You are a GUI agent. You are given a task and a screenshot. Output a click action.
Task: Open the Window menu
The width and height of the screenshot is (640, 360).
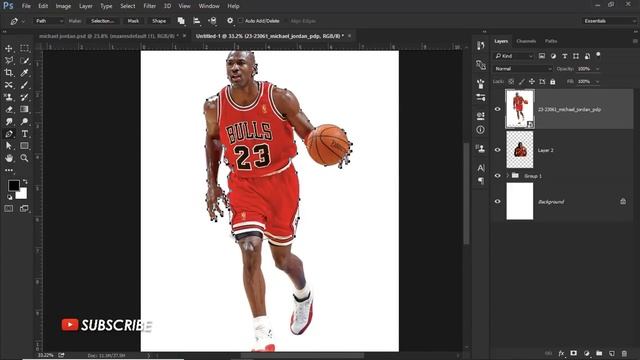pyautogui.click(x=209, y=6)
